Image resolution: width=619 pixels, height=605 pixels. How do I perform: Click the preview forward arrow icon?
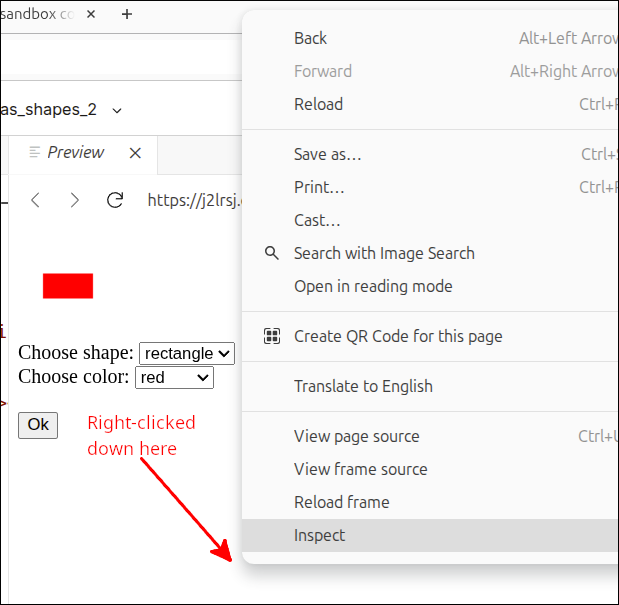pyautogui.click(x=75, y=200)
